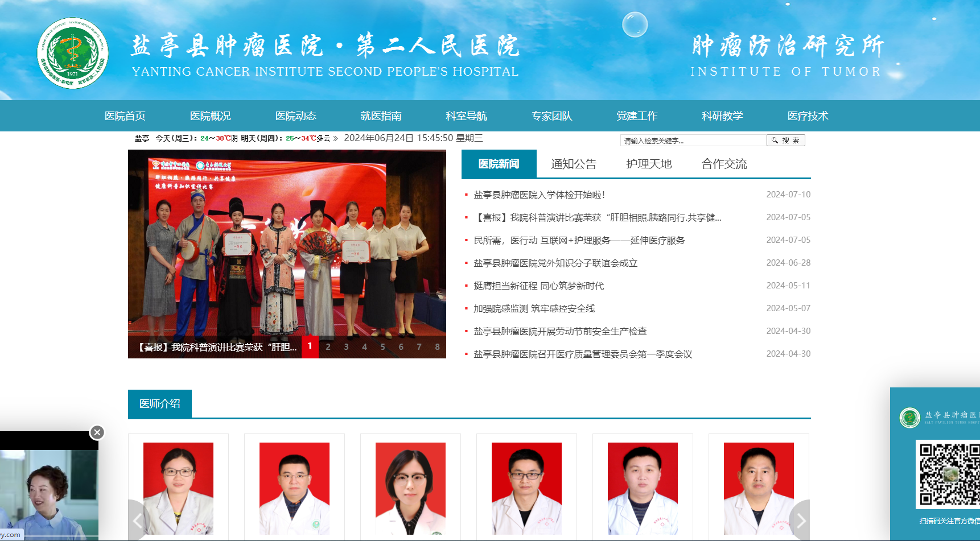Open 科室导航 menu item

pyautogui.click(x=467, y=116)
